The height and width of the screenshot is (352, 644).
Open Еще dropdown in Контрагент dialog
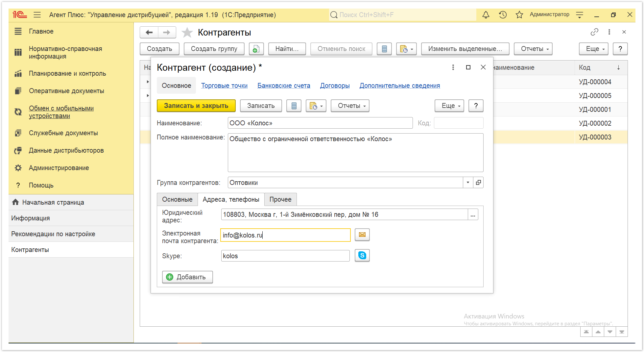pyautogui.click(x=449, y=106)
